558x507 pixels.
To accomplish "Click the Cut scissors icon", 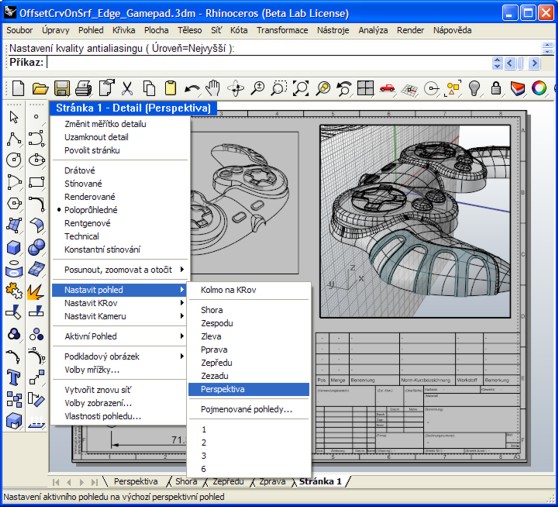I will coord(127,88).
